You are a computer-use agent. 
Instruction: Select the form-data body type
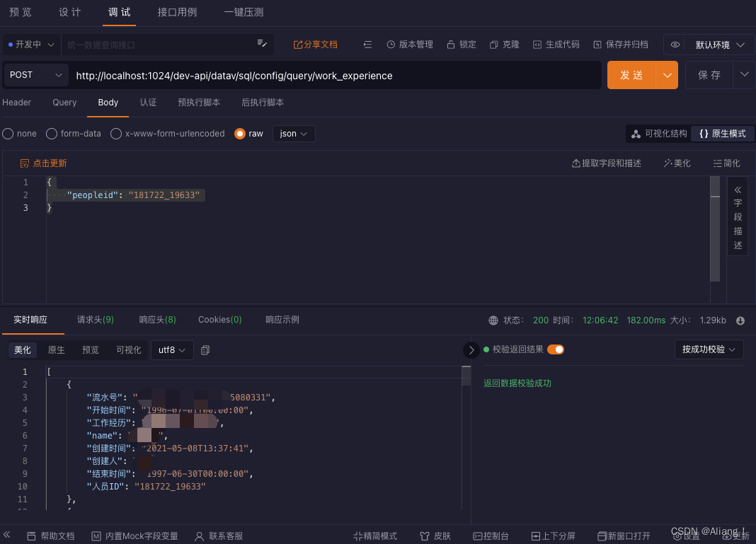coord(51,134)
